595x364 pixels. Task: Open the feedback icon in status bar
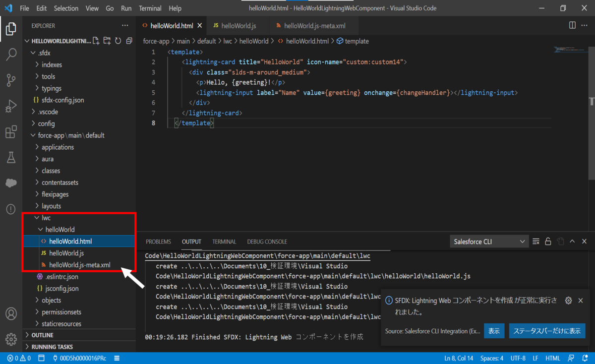pyautogui.click(x=571, y=359)
